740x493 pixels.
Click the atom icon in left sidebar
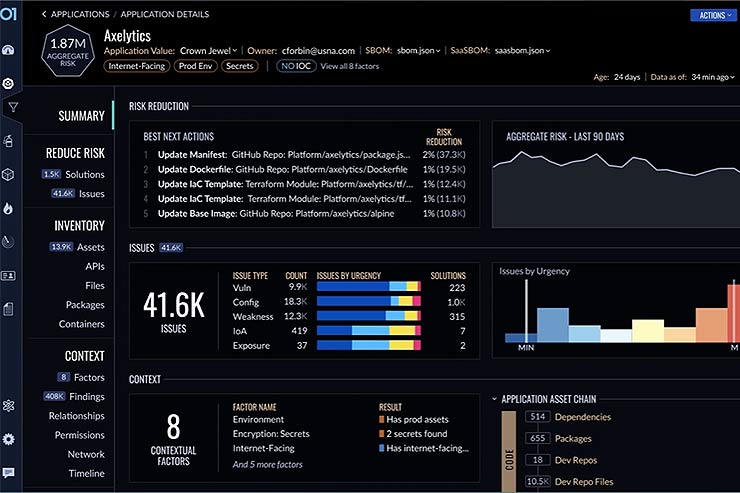click(x=9, y=405)
